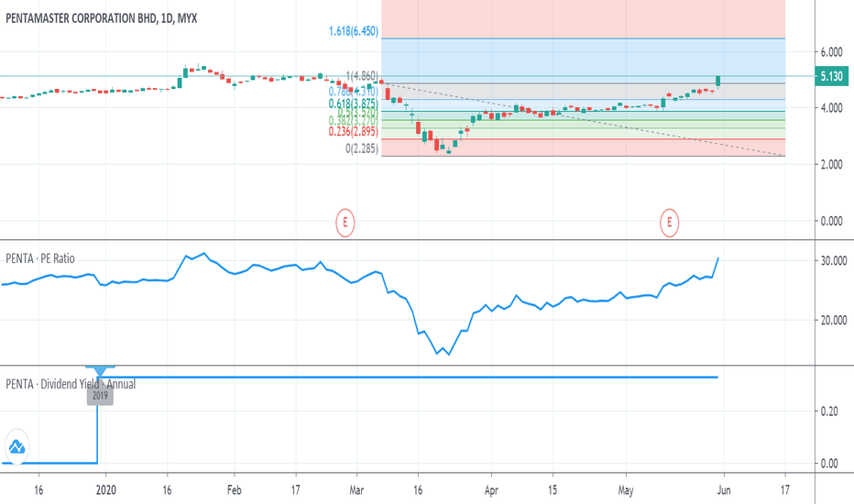The width and height of the screenshot is (854, 504).
Task: Click the 2020 date axis label
Action: (105, 490)
